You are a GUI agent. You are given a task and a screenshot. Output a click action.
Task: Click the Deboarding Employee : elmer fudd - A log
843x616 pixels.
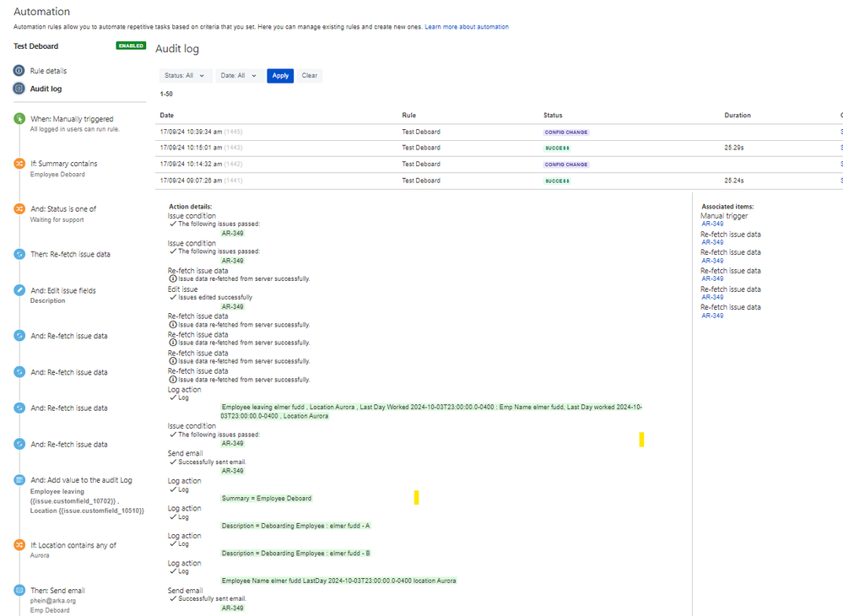pos(295,526)
